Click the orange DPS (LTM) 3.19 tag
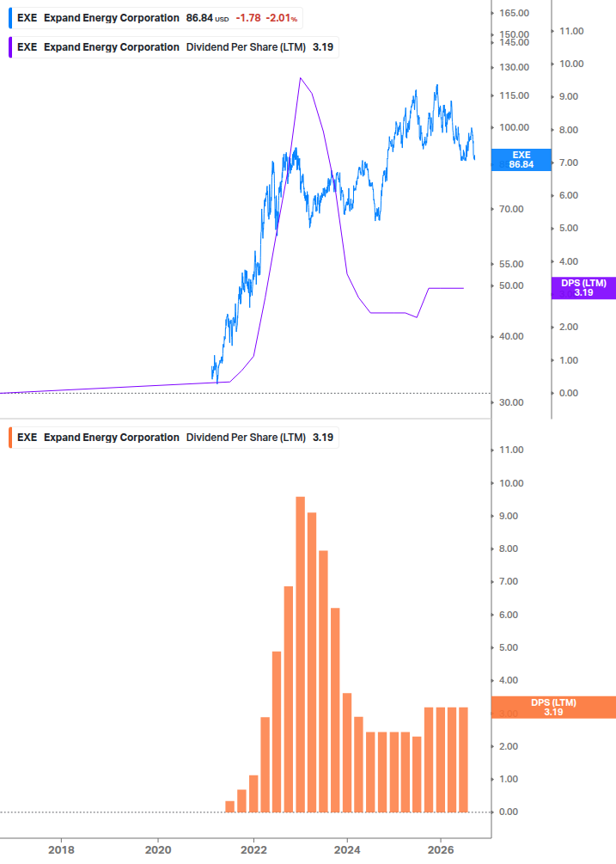The width and height of the screenshot is (616, 864). [553, 708]
